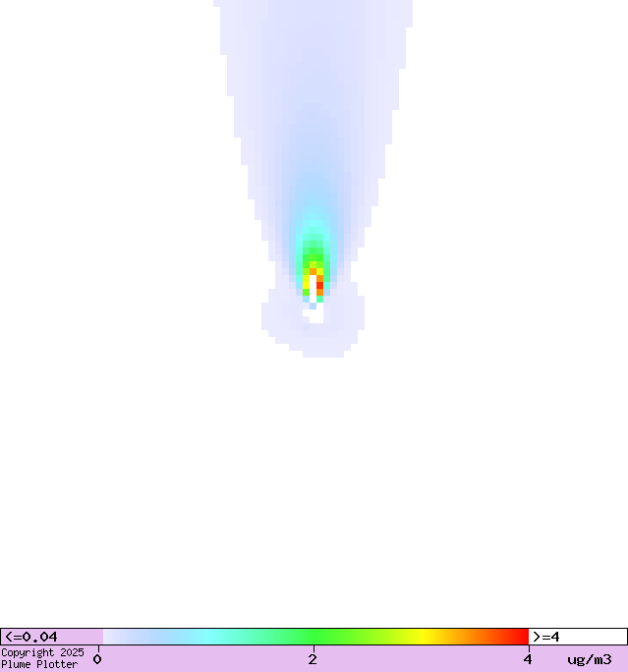Click the 'Copyright 2025' text

42,653
